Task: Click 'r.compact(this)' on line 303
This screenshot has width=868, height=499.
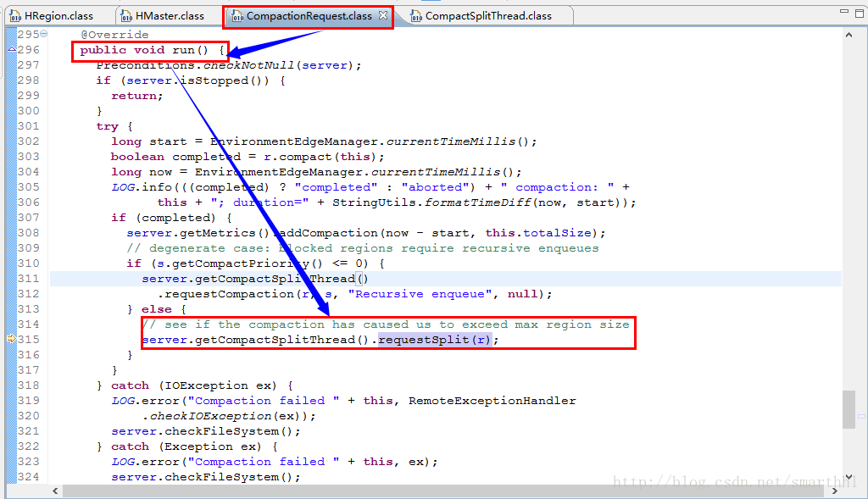Action: pos(320,157)
